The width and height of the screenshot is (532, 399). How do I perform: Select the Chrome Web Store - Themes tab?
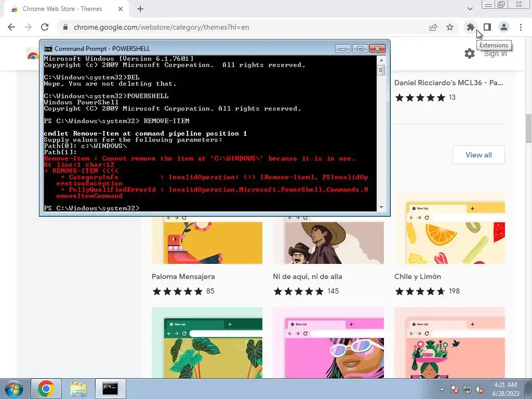tap(66, 9)
